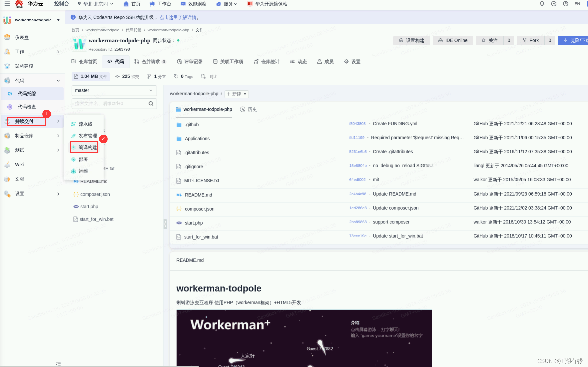Switch to the 仓库统计 tab
588x367 pixels.
(x=266, y=62)
